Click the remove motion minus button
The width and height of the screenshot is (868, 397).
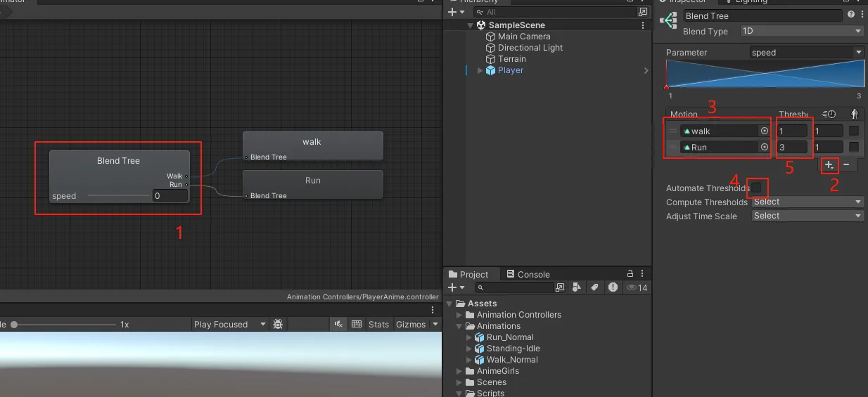[x=845, y=165]
